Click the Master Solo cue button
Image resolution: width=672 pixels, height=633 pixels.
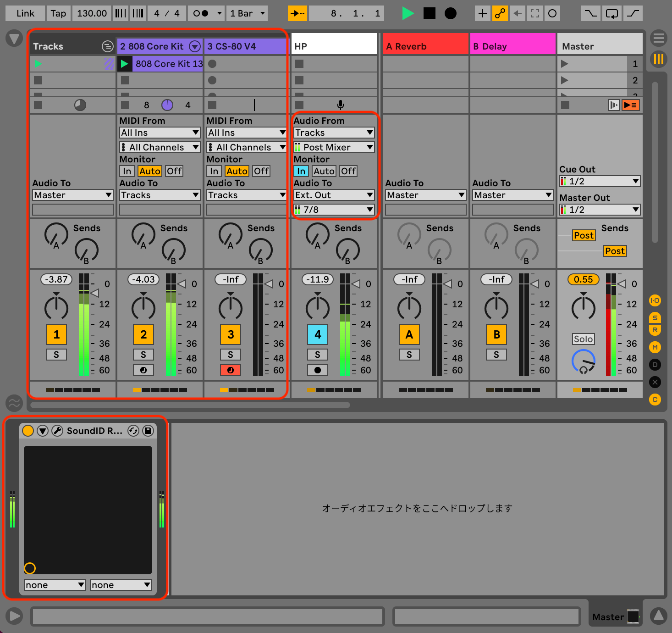(584, 339)
